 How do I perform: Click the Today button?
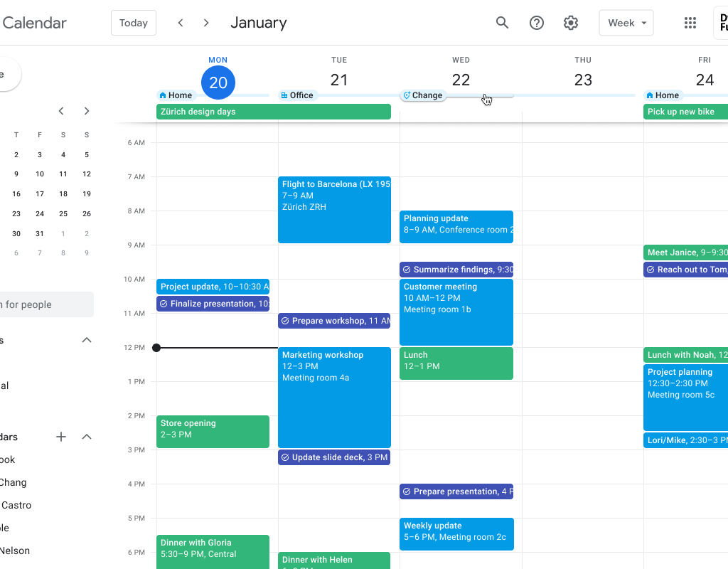(x=134, y=23)
